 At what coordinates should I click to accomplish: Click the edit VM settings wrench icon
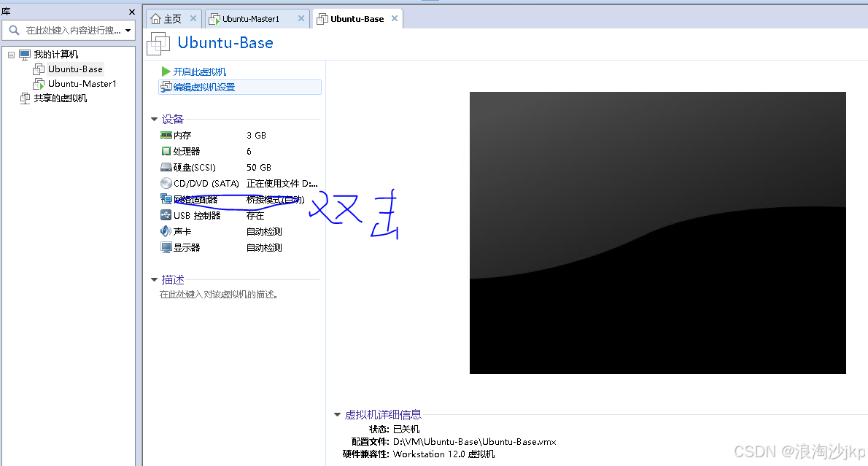166,87
